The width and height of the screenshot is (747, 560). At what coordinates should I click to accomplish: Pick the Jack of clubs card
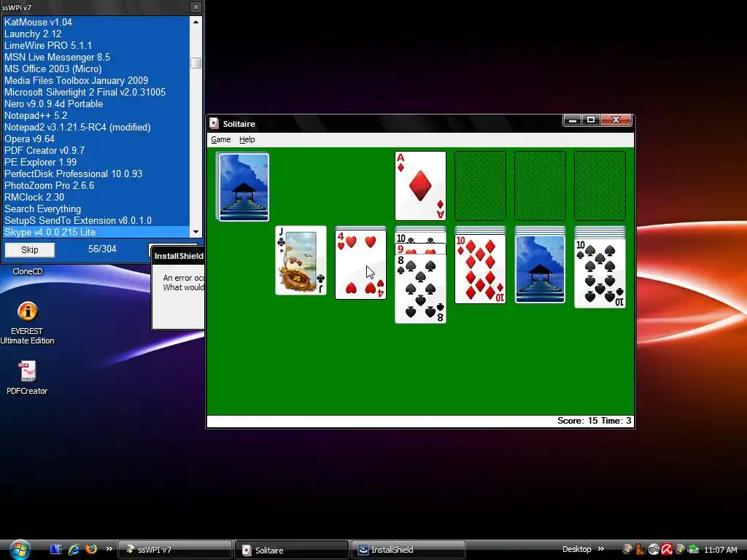301,260
